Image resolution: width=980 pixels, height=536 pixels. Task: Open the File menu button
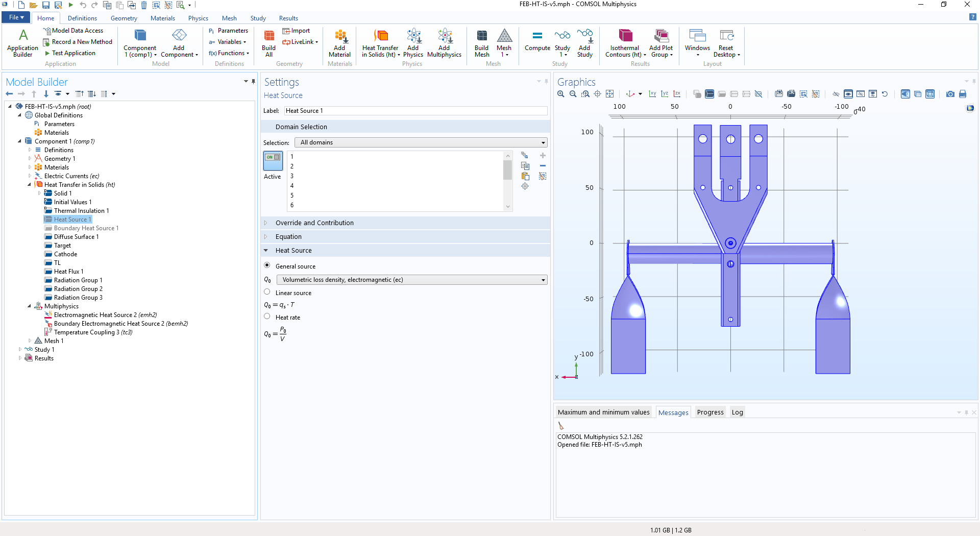tap(17, 17)
